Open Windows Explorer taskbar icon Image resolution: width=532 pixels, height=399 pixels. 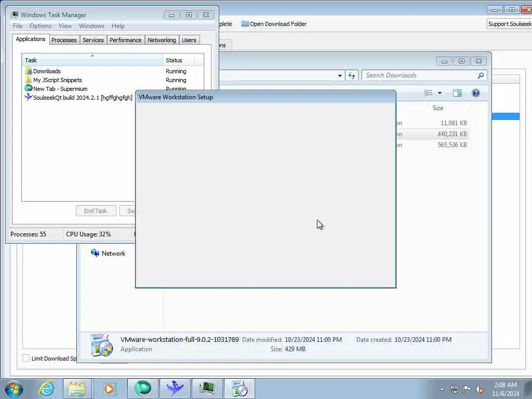(x=77, y=389)
